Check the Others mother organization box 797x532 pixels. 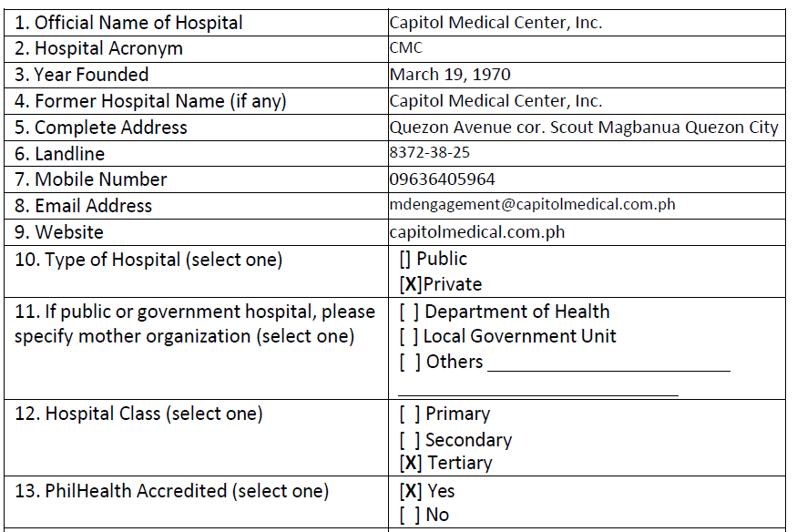tap(409, 362)
